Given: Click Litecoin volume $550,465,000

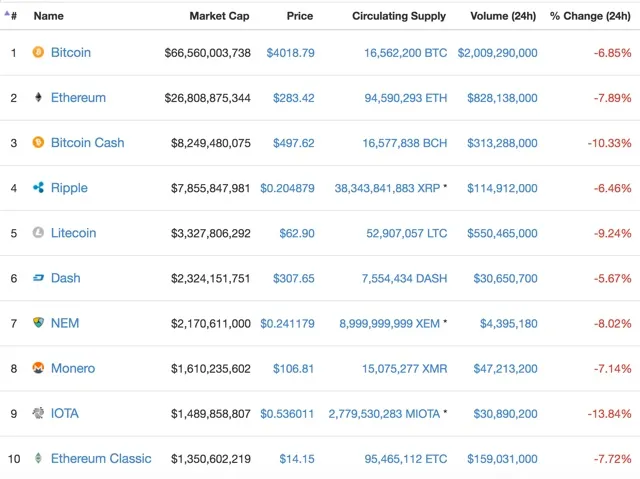Looking at the screenshot, I should point(502,233).
